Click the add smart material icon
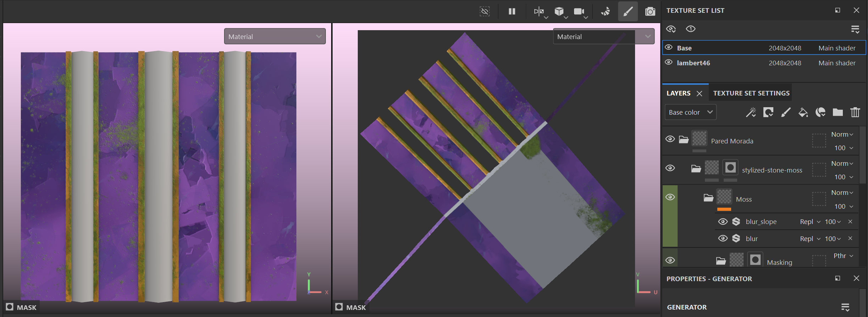 pos(820,113)
